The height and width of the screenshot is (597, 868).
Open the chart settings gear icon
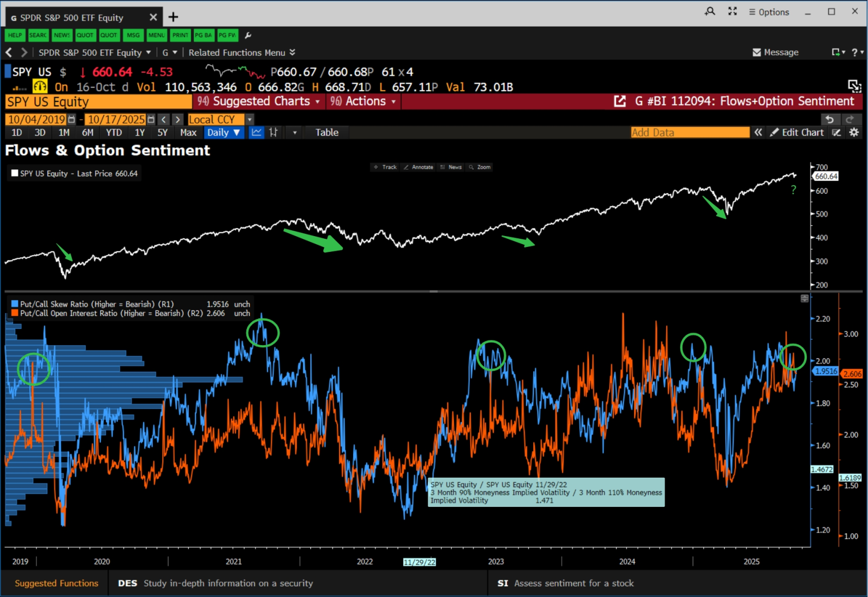853,132
